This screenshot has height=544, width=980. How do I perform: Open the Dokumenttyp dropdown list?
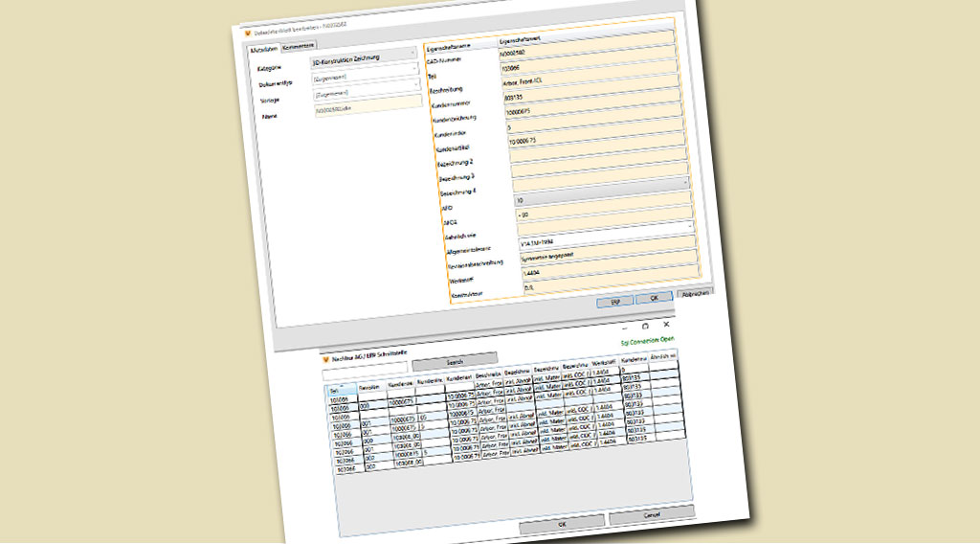click(x=415, y=68)
